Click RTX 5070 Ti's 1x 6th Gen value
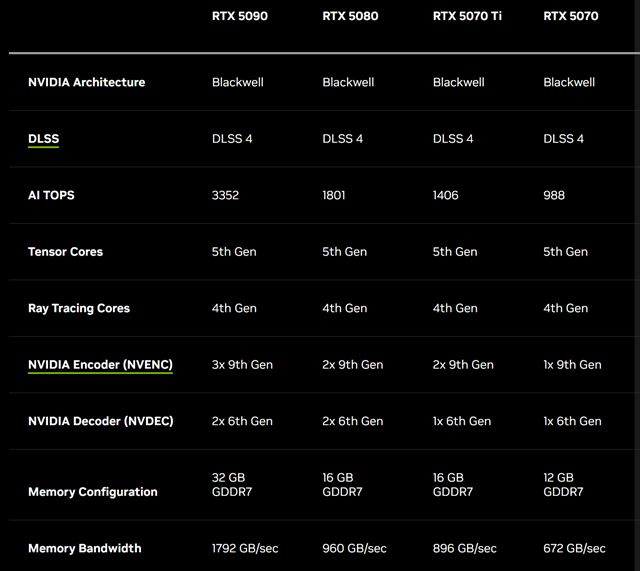Screen dimensions: 640x571 (462, 421)
